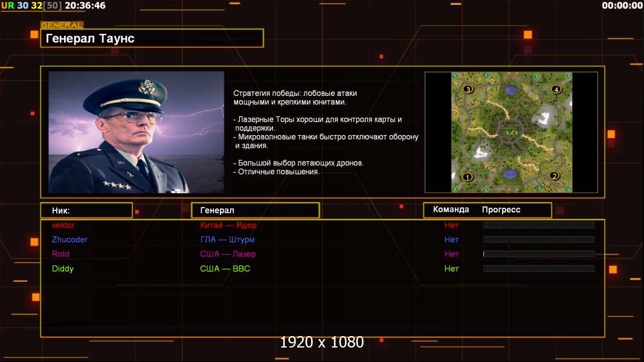
Task: Click Zhucoder's loading progress bar
Action: (x=539, y=239)
